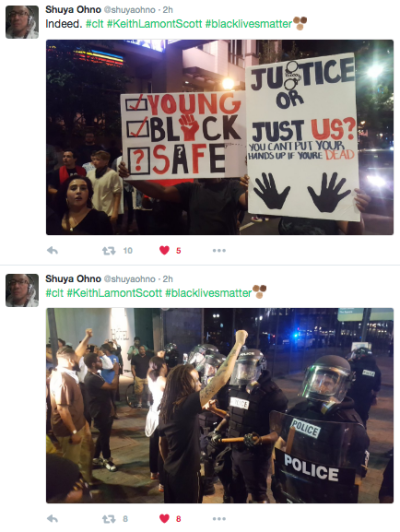
Task: Retweet the first tweet with 10 retweets
Action: tap(109, 251)
